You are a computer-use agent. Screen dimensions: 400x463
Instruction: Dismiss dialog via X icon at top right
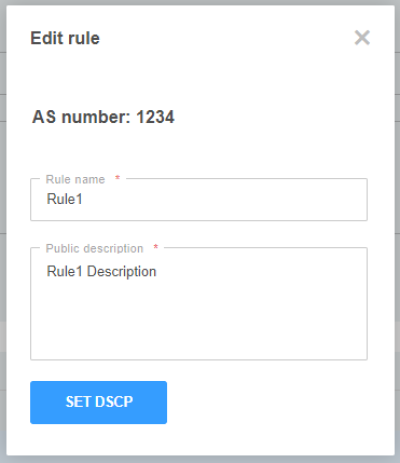coord(362,37)
